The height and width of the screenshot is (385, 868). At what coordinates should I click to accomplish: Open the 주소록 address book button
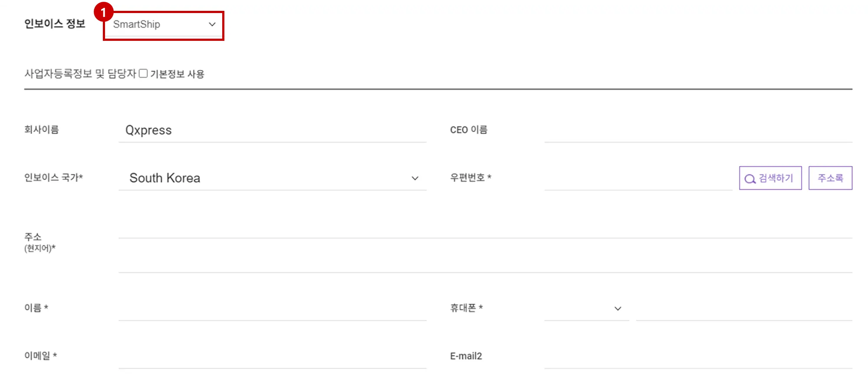click(x=830, y=178)
